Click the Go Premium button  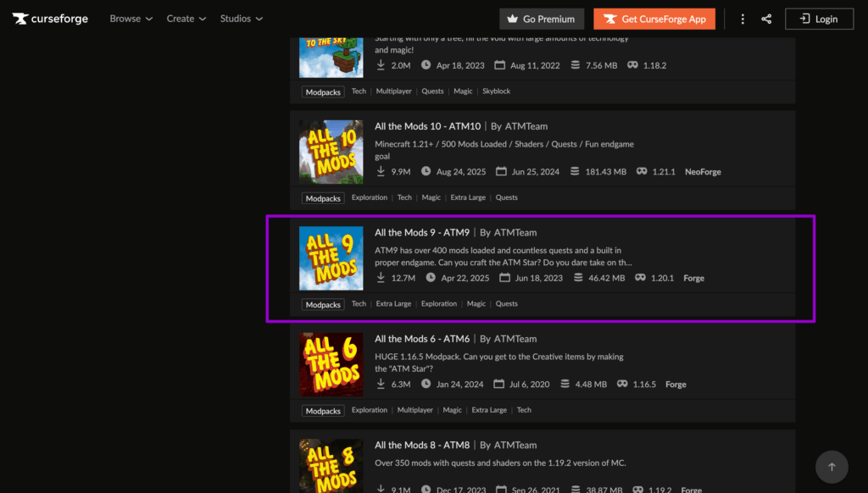542,19
